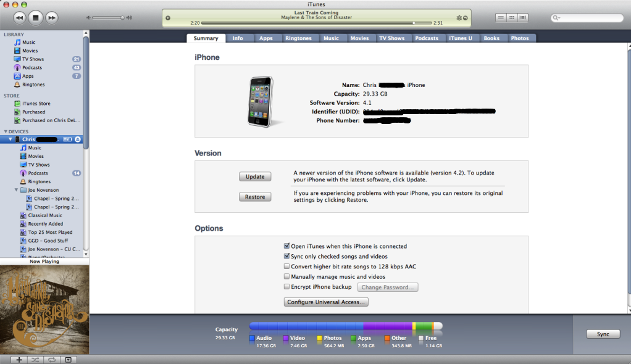Open the Recently Added playlist
The width and height of the screenshot is (631, 364).
point(45,223)
